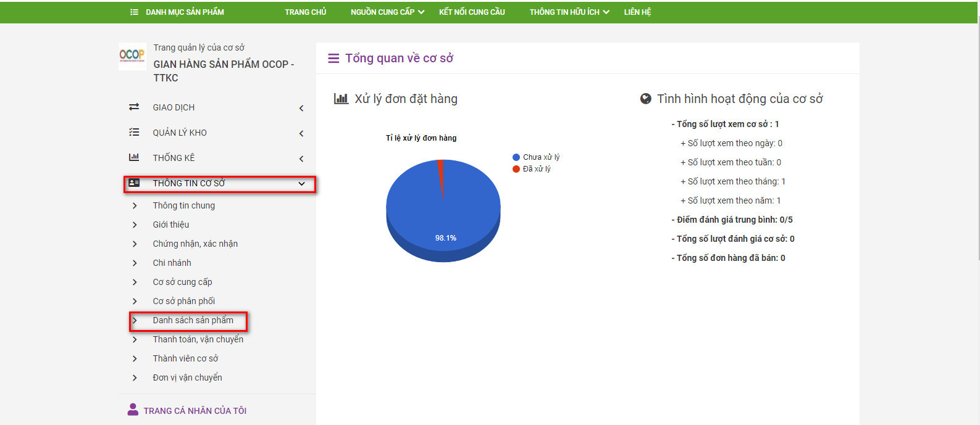
Task: Open the Giới thiệu link
Action: [171, 225]
